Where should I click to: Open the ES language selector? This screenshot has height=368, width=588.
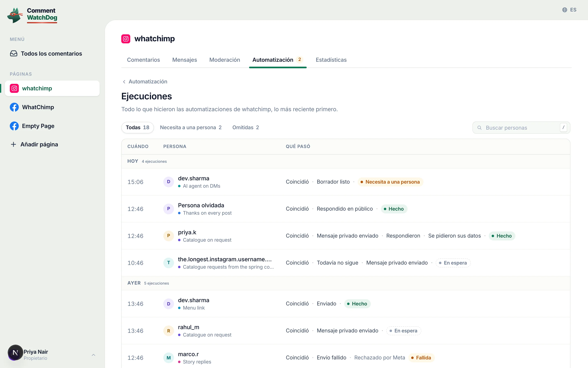pyautogui.click(x=569, y=10)
